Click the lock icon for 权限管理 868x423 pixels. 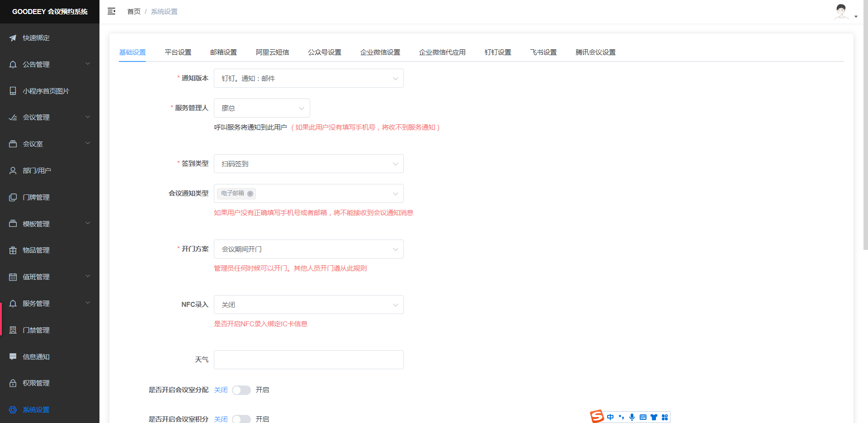coord(13,383)
